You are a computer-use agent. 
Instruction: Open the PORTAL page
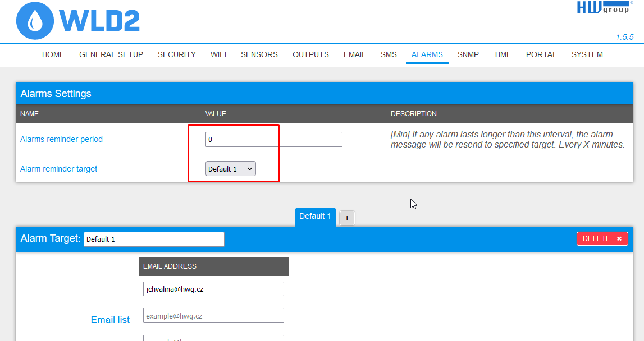[x=541, y=54]
